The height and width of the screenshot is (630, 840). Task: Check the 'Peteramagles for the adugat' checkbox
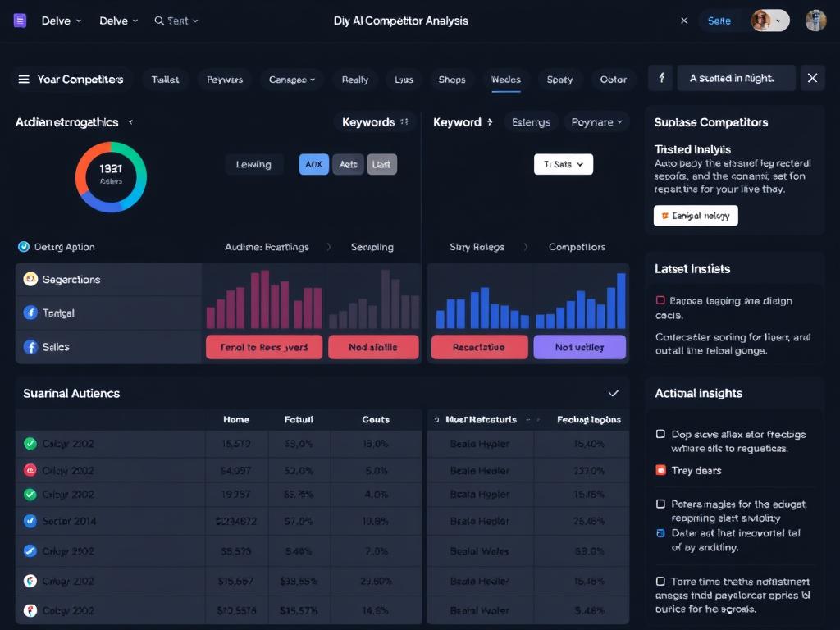[x=660, y=504]
